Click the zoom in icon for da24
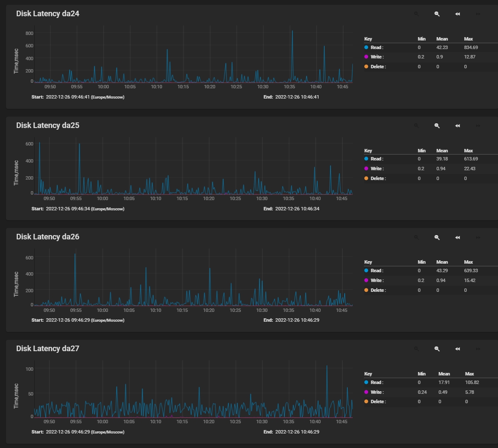The width and height of the screenshot is (498, 448). [416, 14]
